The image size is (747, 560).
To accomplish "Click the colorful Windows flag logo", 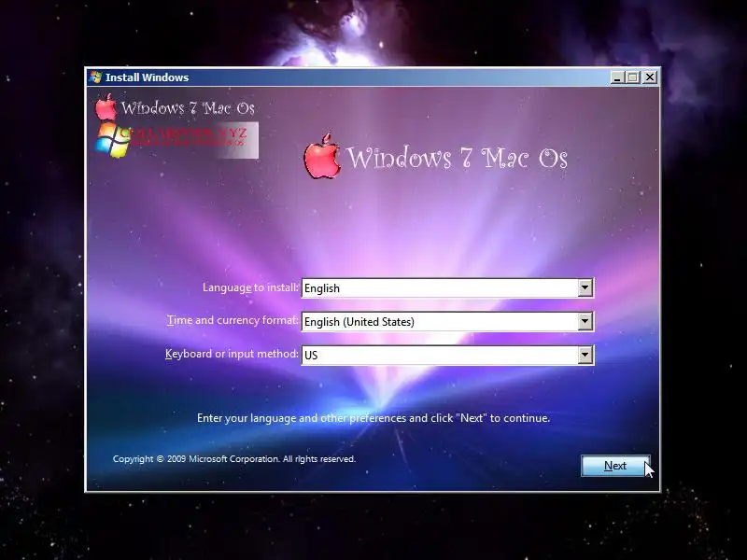I will pyautogui.click(x=113, y=140).
